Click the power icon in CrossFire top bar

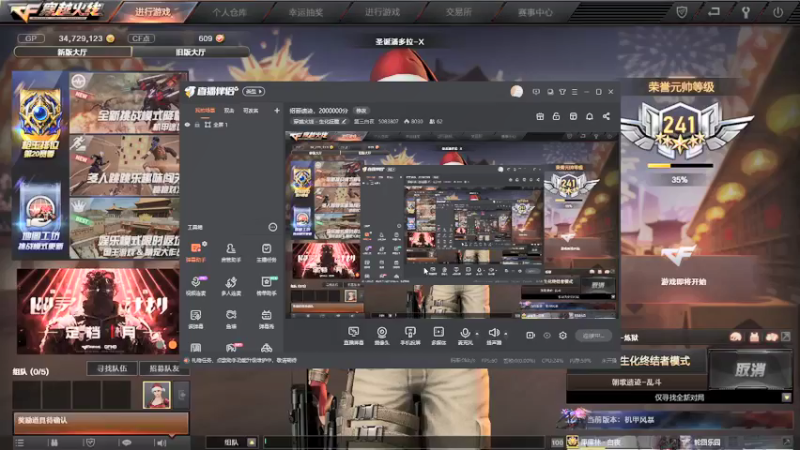tap(778, 12)
